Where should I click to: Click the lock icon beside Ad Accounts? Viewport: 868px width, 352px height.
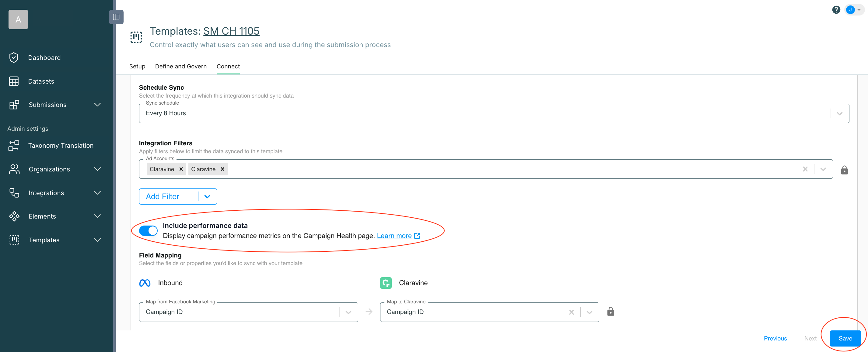coord(844,170)
